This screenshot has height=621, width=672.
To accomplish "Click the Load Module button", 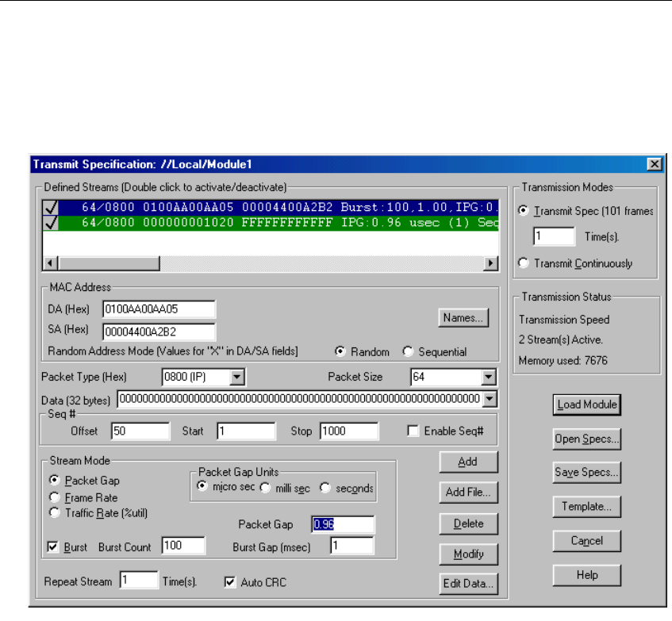I will 587,405.
